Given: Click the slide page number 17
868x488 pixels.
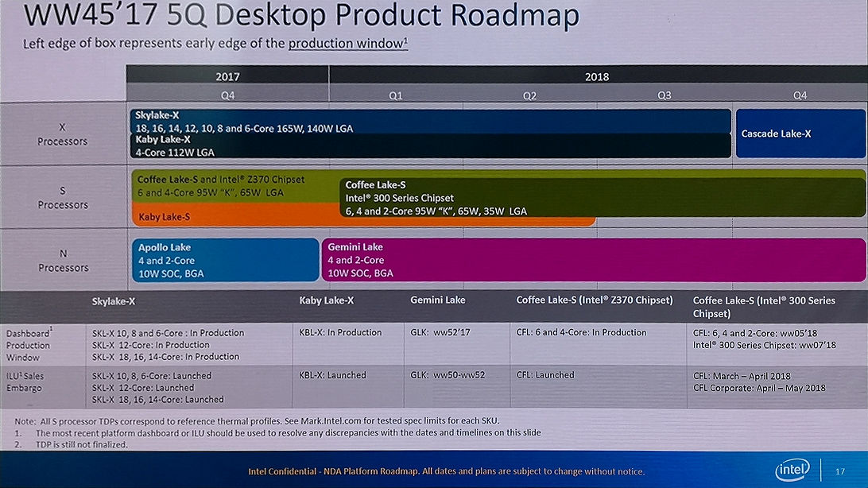Looking at the screenshot, I should pos(840,471).
